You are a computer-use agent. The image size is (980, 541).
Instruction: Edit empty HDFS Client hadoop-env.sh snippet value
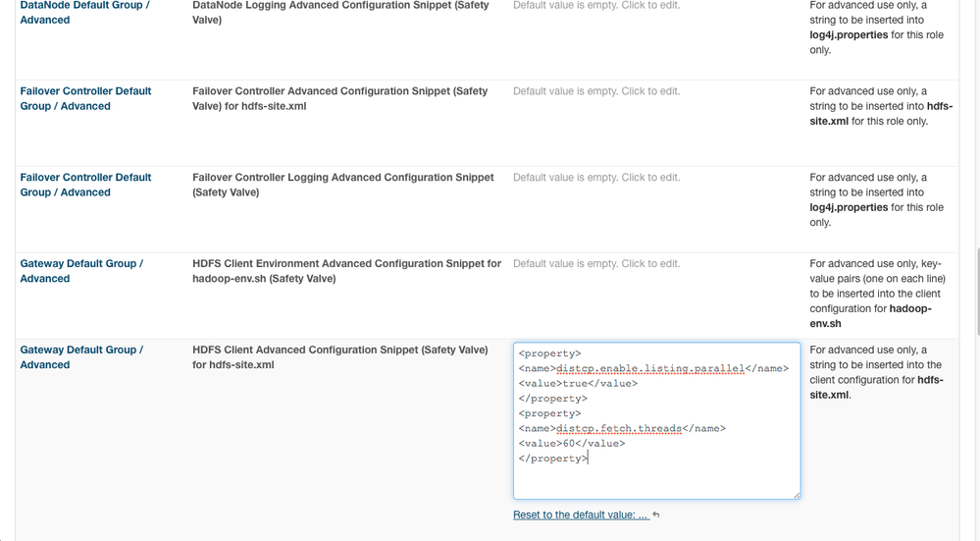coord(595,264)
